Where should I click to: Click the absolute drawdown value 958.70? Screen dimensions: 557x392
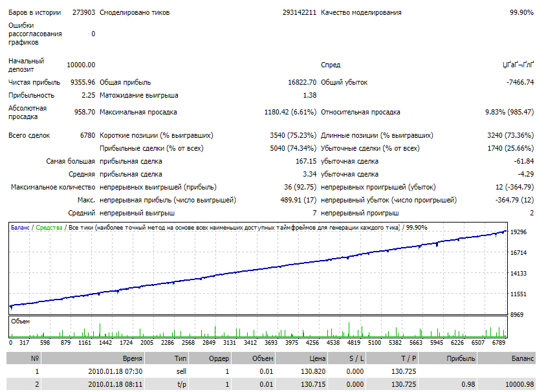pos(85,112)
